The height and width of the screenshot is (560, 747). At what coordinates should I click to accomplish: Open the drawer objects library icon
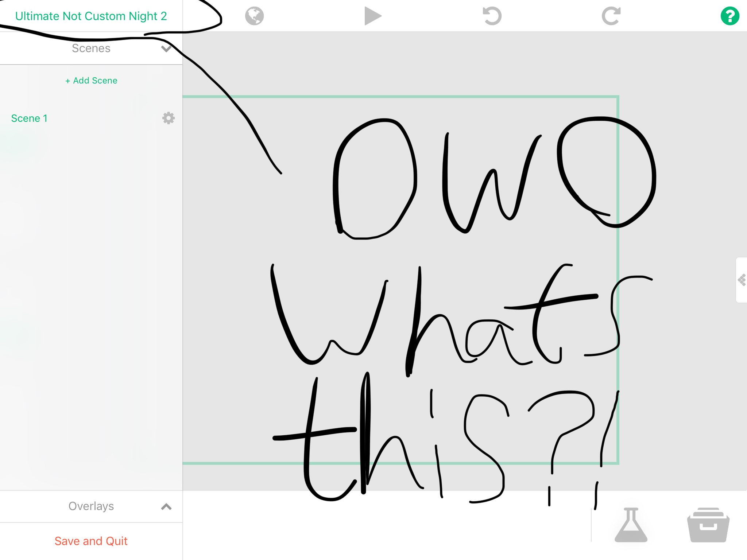[708, 525]
